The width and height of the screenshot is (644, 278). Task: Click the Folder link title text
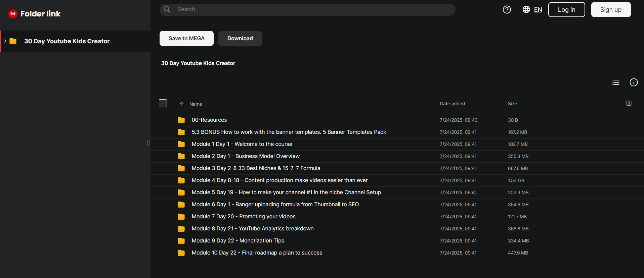pos(41,14)
